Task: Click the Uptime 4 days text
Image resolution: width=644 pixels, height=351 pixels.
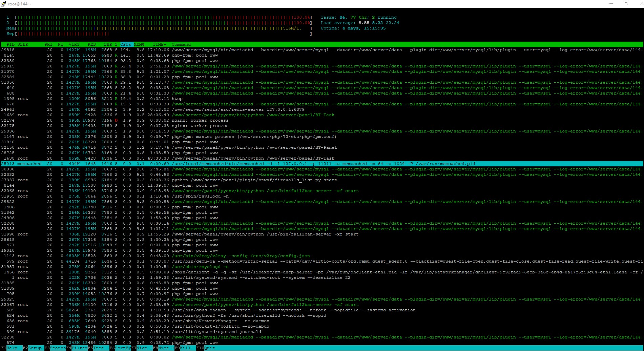Action: click(x=353, y=28)
